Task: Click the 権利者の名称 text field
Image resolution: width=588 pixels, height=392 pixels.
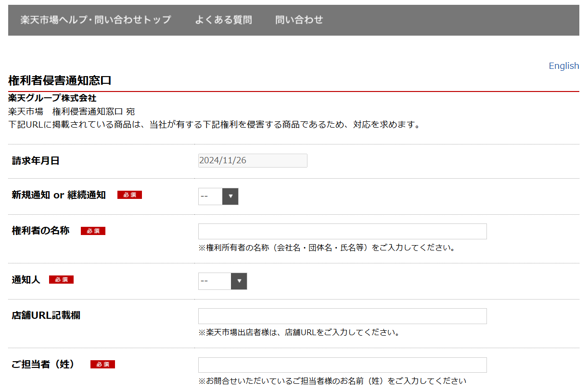Action: [x=342, y=231]
